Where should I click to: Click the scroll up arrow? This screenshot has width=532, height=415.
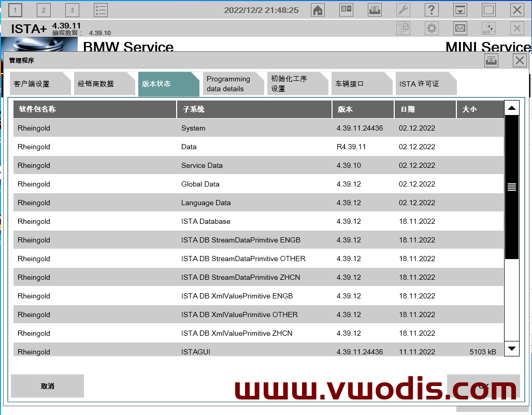(512, 108)
